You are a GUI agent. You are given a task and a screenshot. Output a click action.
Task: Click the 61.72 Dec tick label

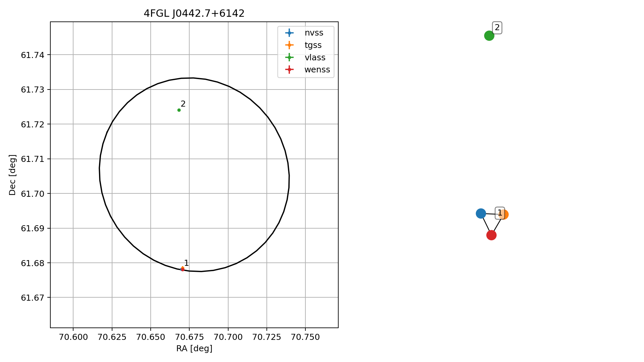pos(33,124)
